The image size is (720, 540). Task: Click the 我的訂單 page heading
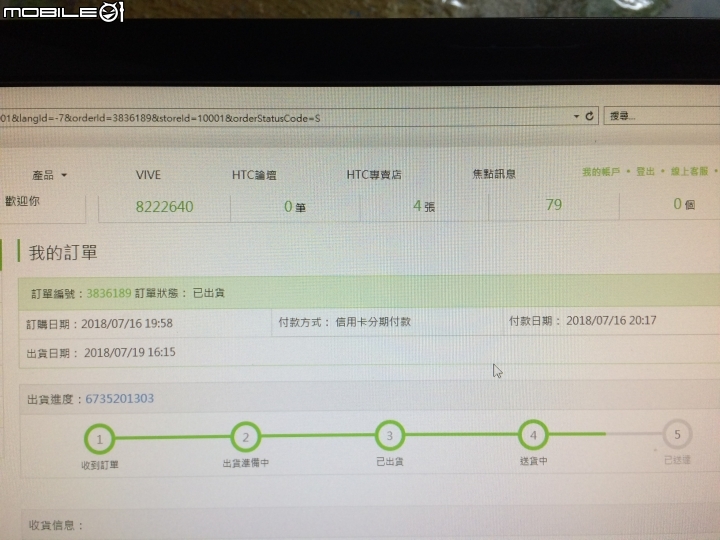(x=63, y=253)
